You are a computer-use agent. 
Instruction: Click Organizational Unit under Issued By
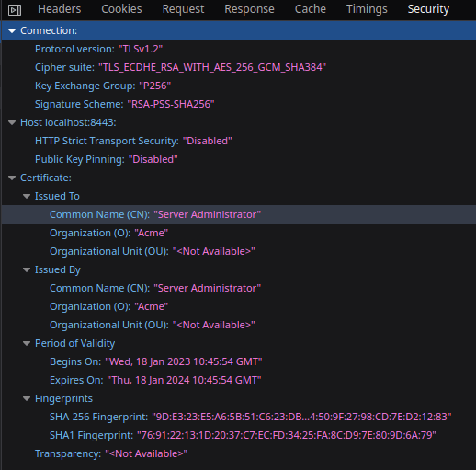(x=239, y=325)
